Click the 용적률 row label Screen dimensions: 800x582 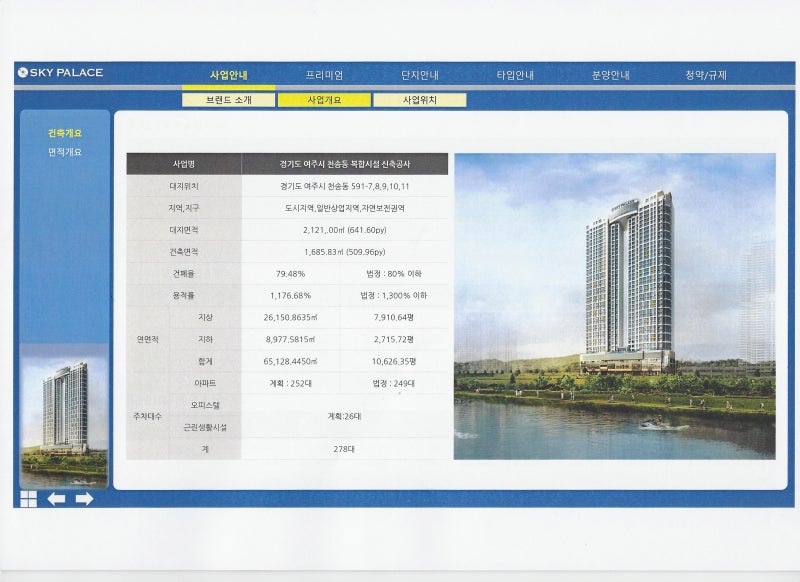184,295
